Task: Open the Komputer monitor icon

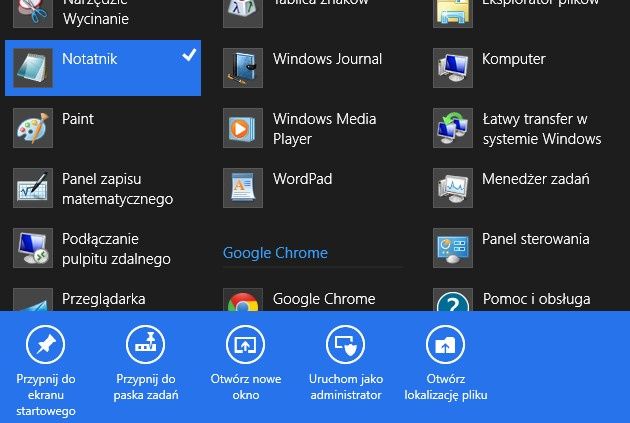Action: pyautogui.click(x=453, y=68)
